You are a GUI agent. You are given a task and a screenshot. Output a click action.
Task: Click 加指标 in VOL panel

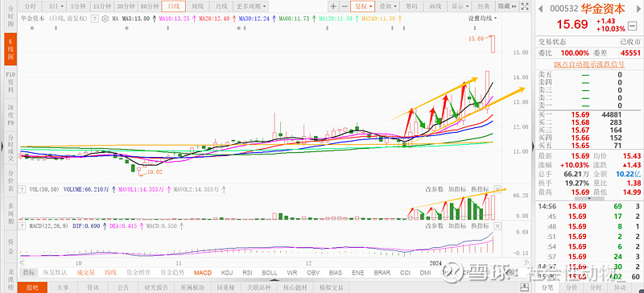456,189
